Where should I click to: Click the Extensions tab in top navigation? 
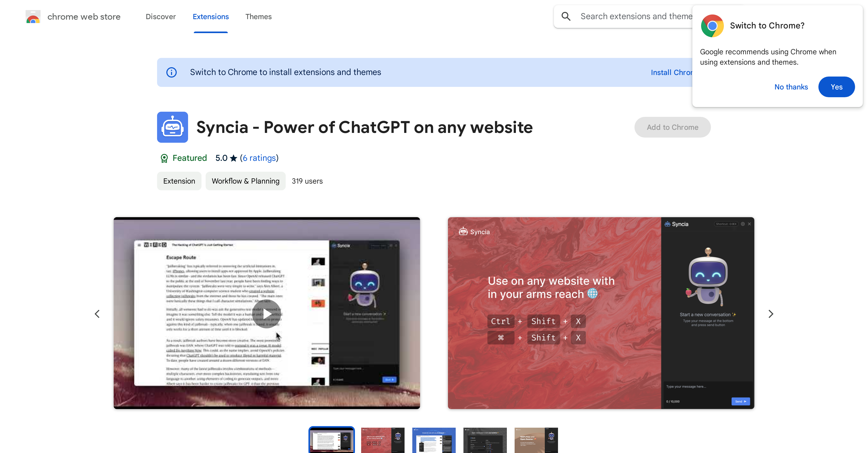click(210, 17)
